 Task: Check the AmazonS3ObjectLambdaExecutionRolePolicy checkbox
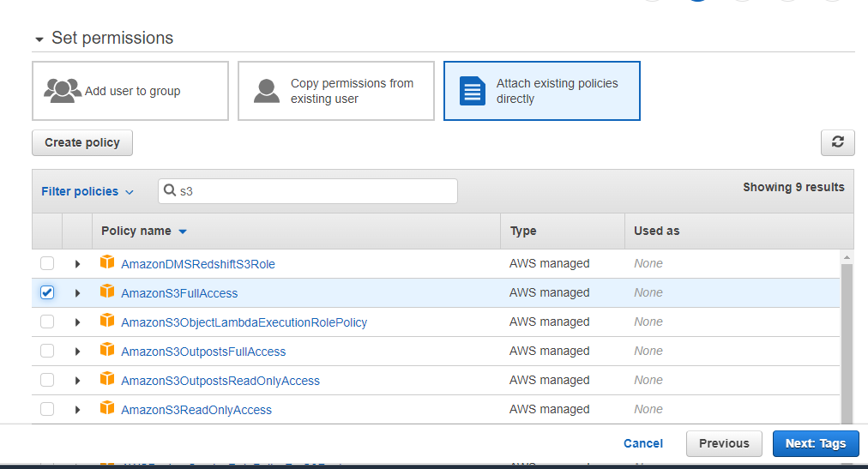click(x=47, y=322)
